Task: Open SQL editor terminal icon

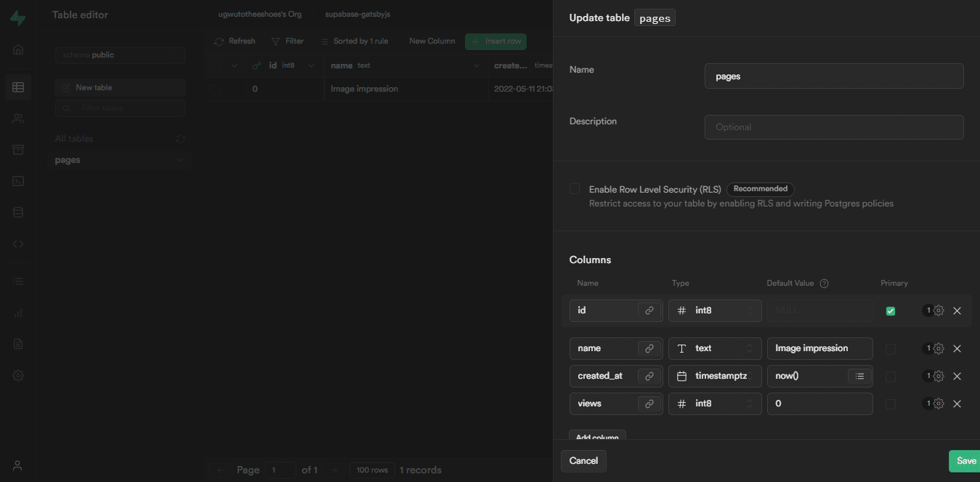Action: pos(18,181)
